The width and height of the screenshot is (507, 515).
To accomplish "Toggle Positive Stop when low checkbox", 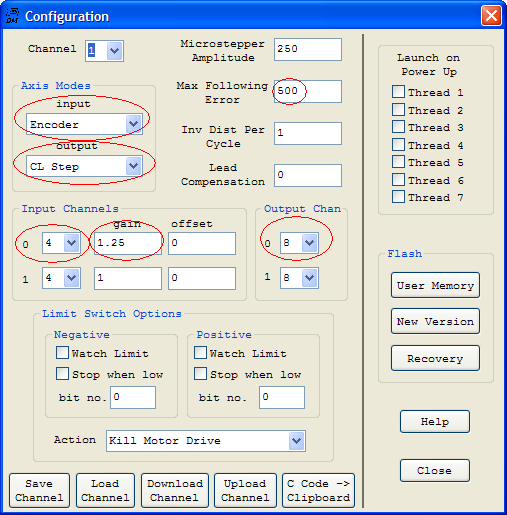I will (200, 374).
